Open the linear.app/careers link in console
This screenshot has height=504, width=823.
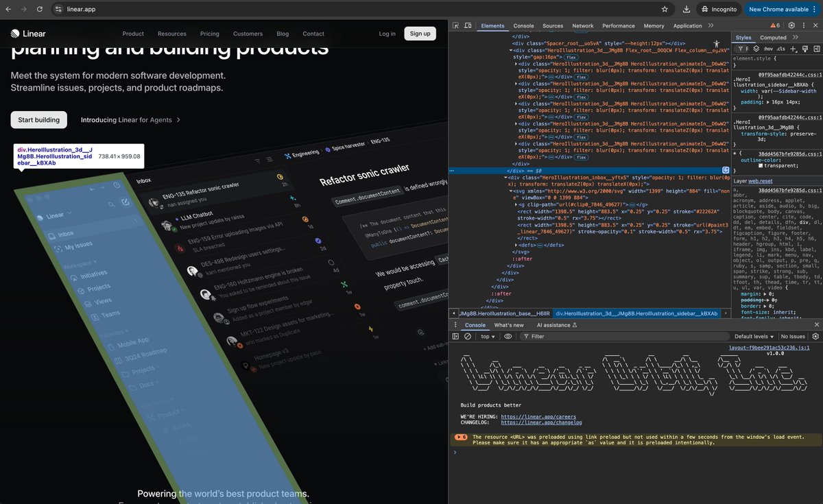[x=538, y=416]
